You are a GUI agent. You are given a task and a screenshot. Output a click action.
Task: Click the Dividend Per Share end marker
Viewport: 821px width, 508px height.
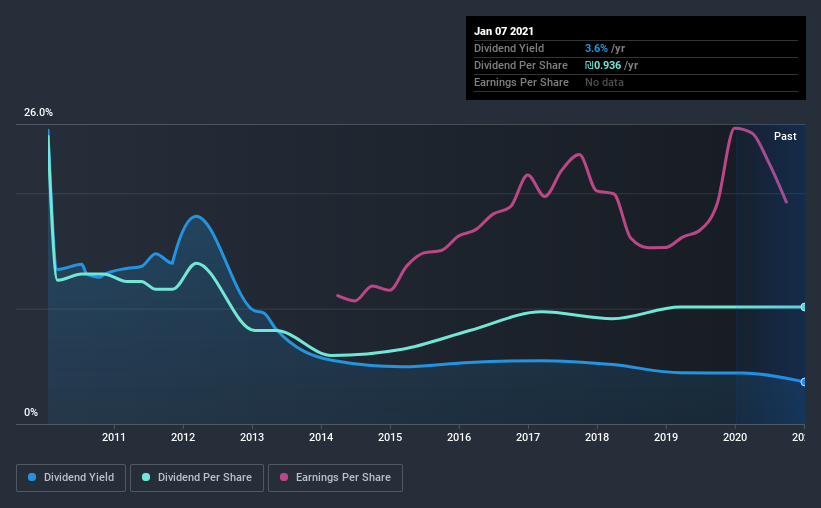[803, 307]
